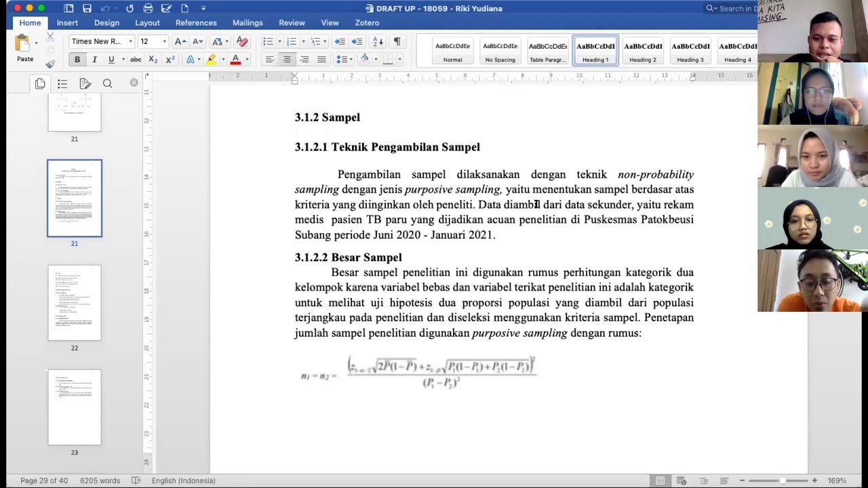
Task: Click the English (Indonesia) language indicator
Action: click(x=183, y=481)
